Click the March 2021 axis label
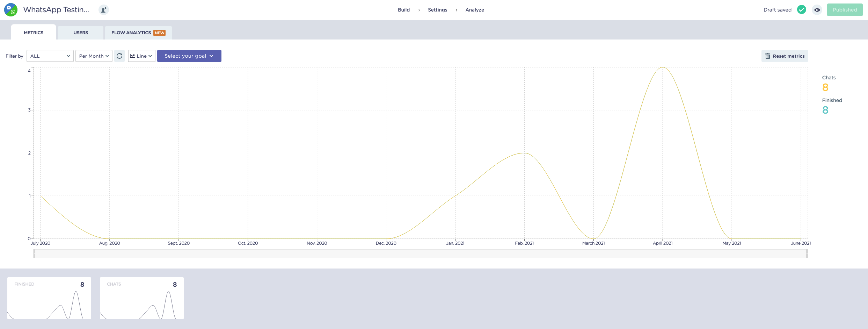 click(593, 243)
